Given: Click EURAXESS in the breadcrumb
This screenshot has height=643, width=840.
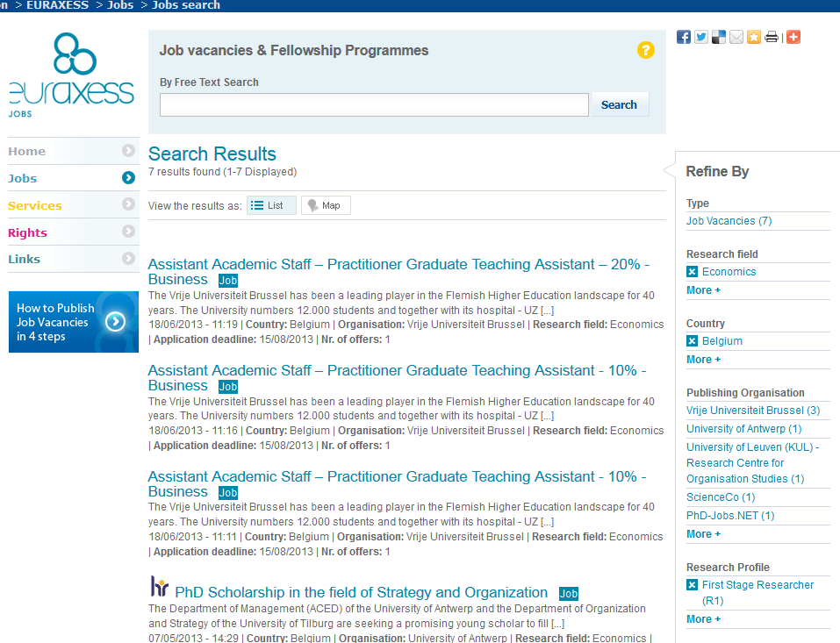Looking at the screenshot, I should point(57,5).
